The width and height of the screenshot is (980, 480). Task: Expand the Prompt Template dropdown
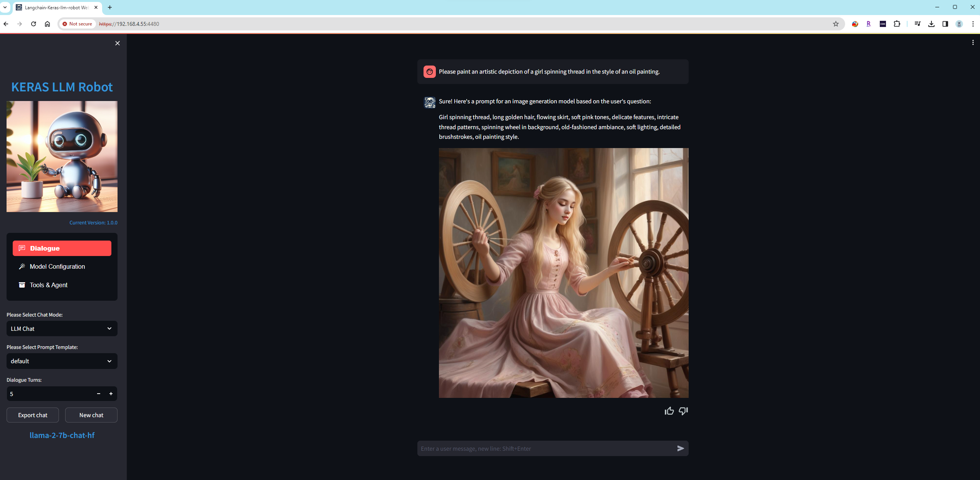pos(62,361)
